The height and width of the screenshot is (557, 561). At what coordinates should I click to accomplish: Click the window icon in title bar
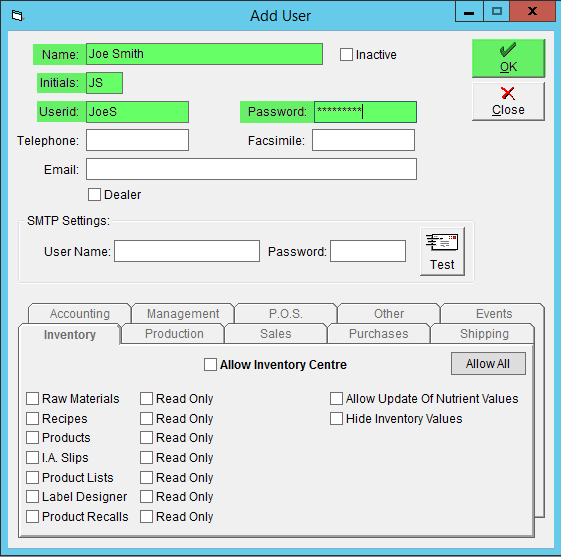click(17, 16)
